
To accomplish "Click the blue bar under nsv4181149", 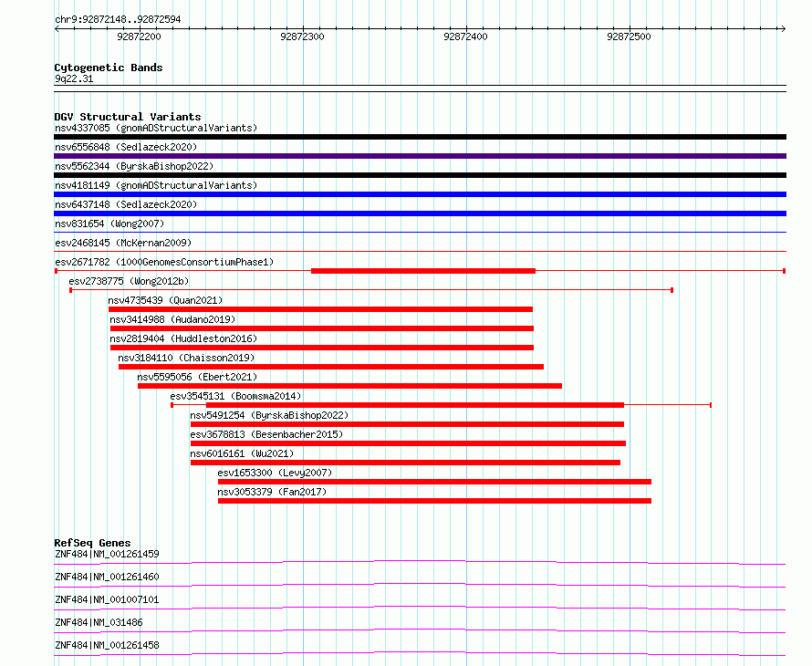I will (x=420, y=194).
